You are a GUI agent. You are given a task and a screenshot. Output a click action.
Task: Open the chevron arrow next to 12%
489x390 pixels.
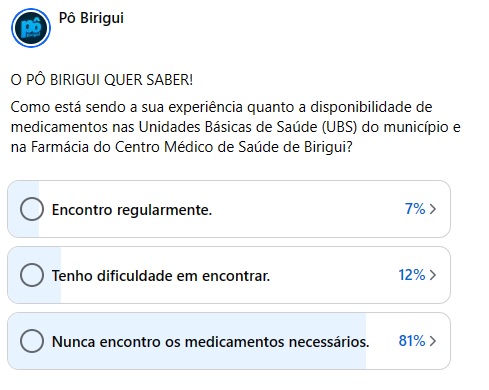[x=433, y=275]
